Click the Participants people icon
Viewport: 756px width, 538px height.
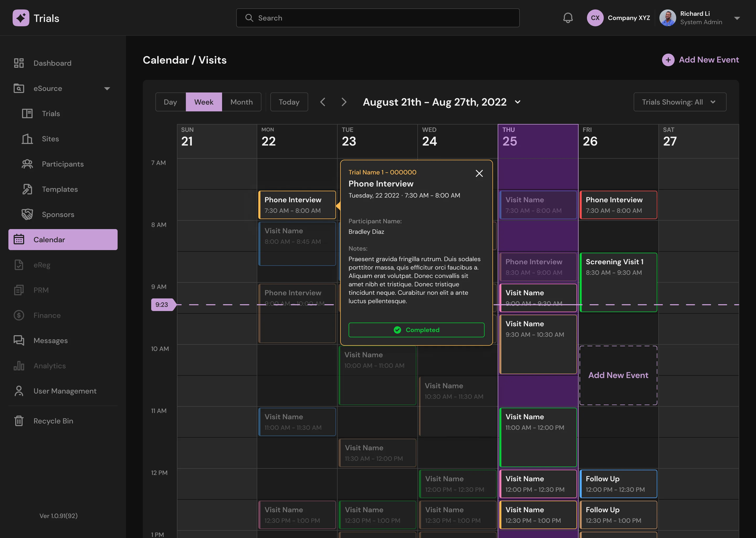tap(27, 164)
